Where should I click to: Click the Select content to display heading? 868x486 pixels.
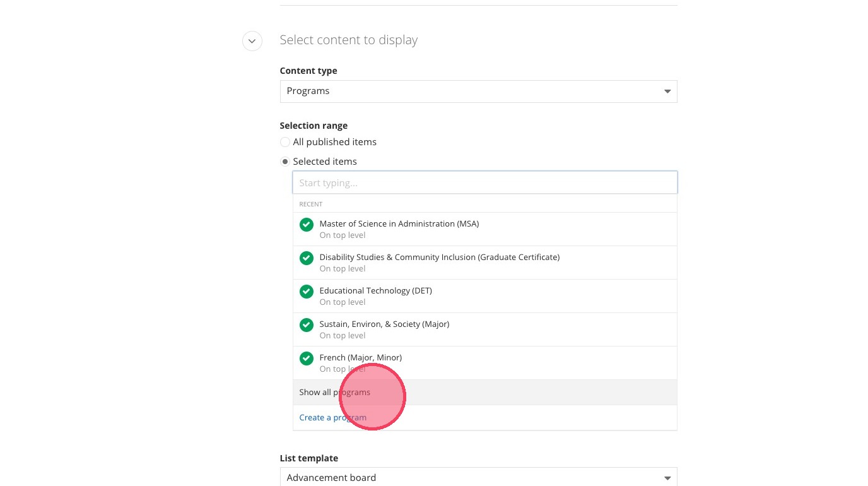348,40
